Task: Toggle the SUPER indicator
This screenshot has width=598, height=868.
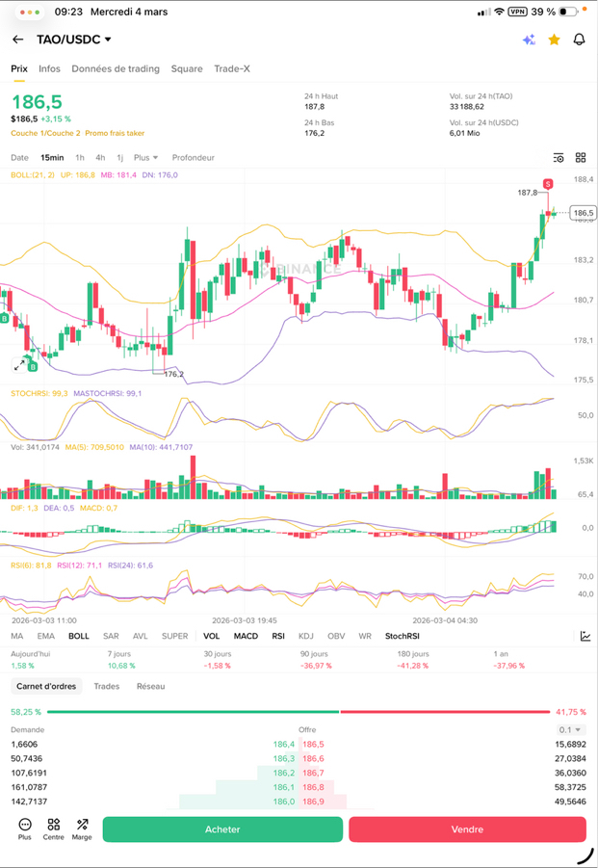Action: click(x=175, y=636)
